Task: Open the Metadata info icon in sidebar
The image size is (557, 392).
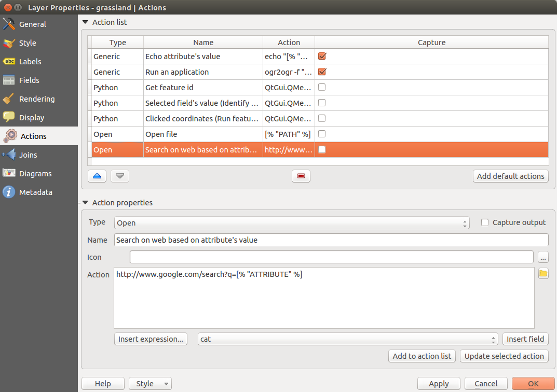Action: click(9, 192)
